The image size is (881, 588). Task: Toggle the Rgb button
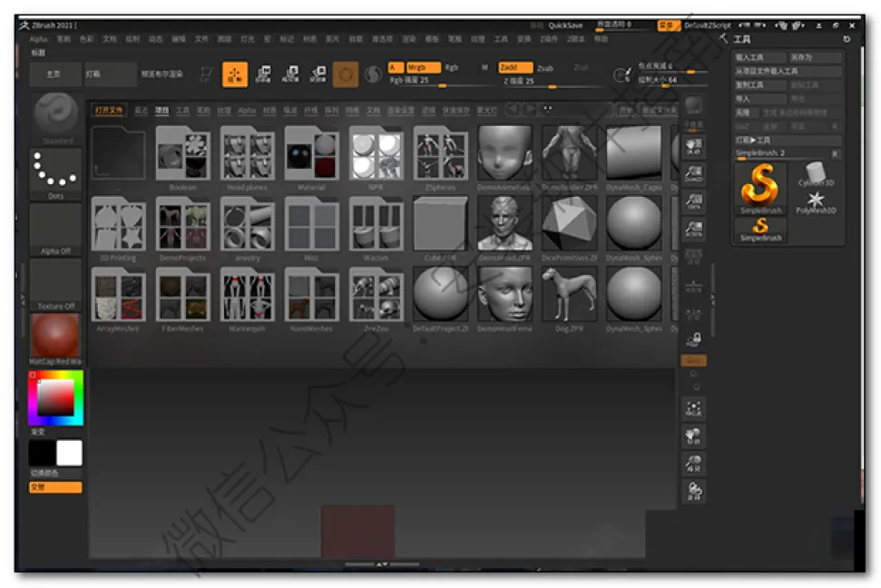click(x=452, y=67)
